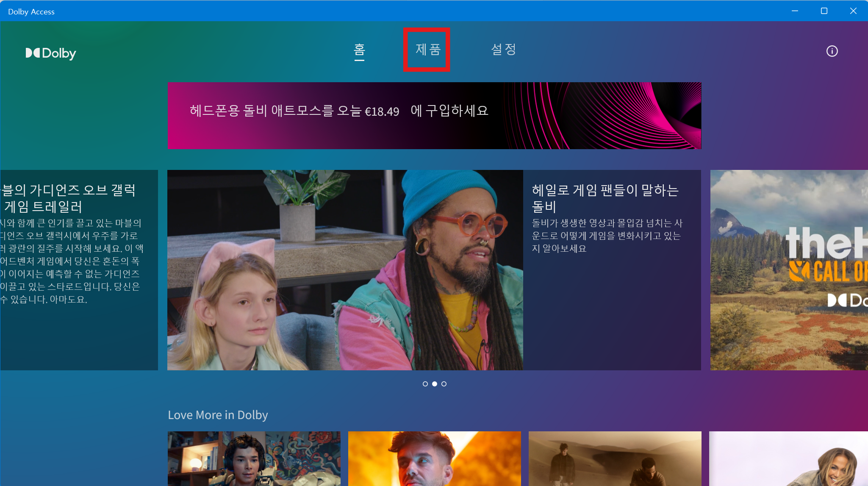
Task: Open the desert dune scene thumbnail
Action: (615, 458)
